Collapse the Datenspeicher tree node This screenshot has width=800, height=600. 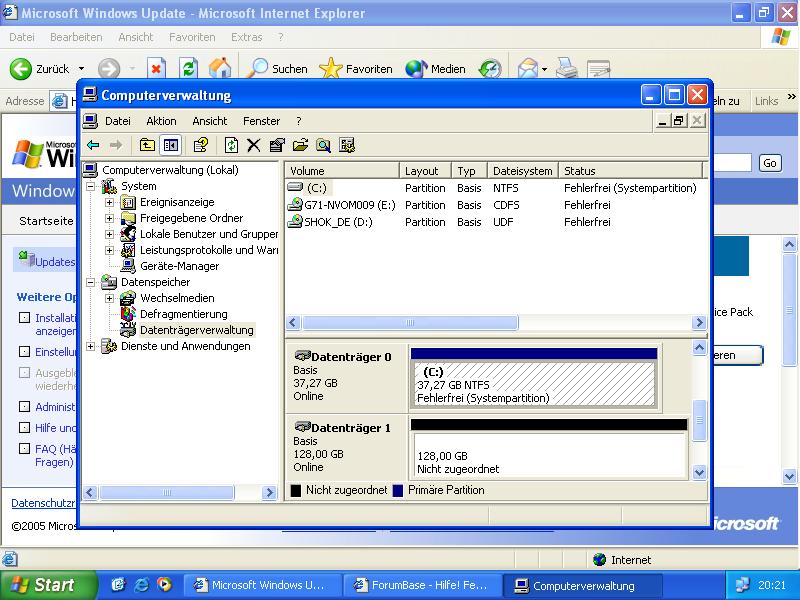pos(91,282)
